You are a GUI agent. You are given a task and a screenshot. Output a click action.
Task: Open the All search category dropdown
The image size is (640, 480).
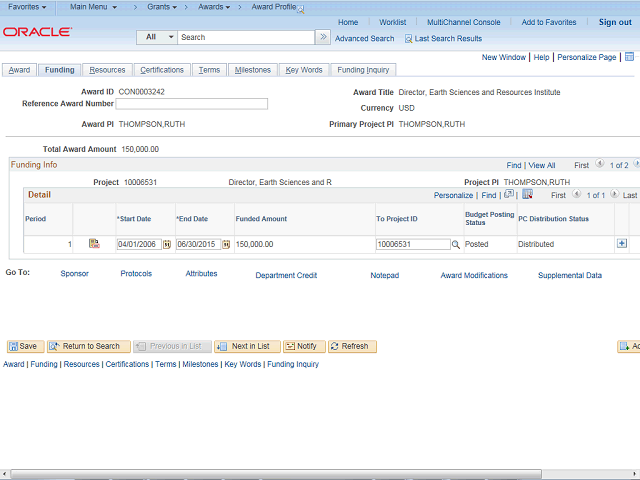click(x=157, y=37)
